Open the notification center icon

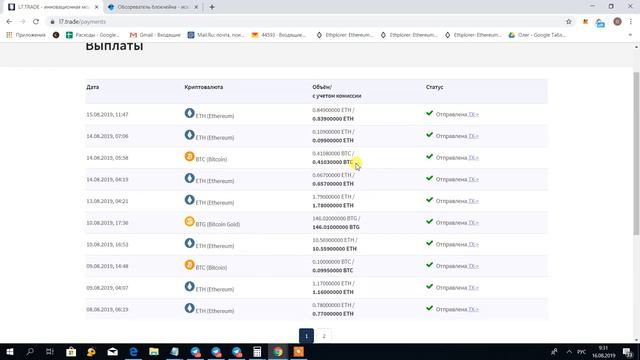628,351
